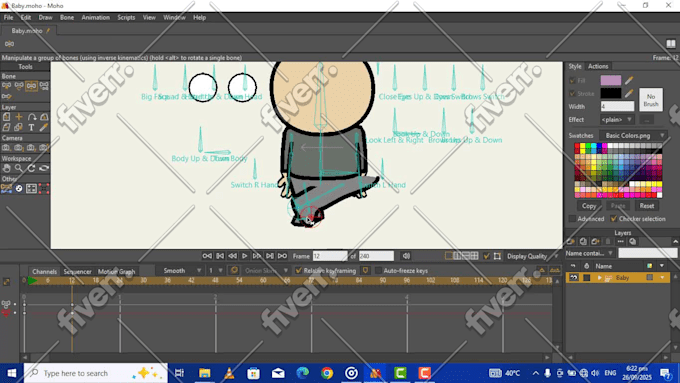Select the Select Bone tool
Image resolution: width=680 pixels, height=383 pixels.
click(x=7, y=86)
